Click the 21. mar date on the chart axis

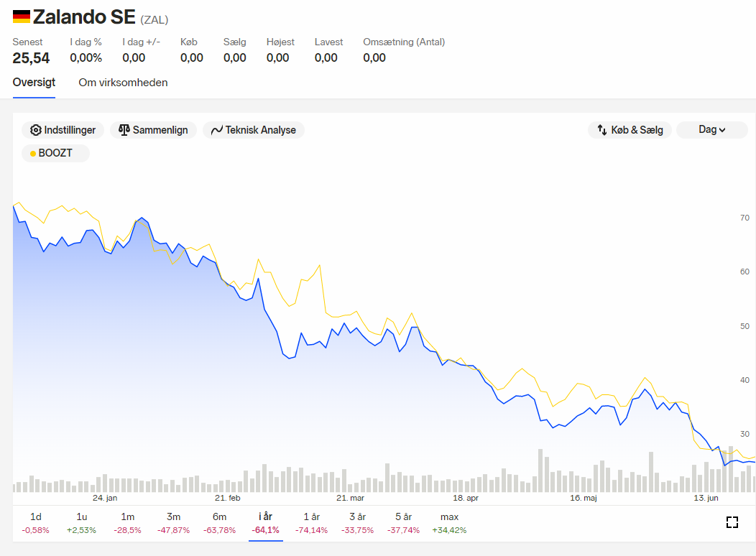coord(350,499)
